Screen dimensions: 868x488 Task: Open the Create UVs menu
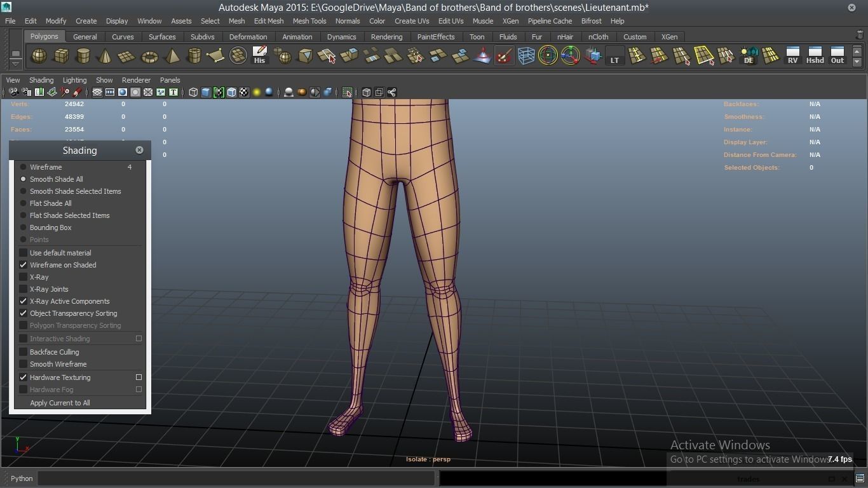tap(412, 21)
